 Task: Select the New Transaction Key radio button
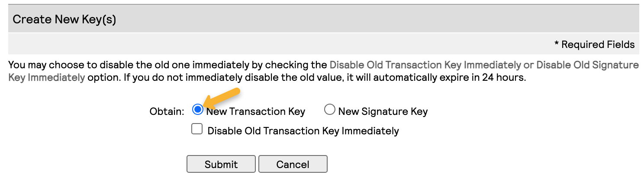(198, 110)
